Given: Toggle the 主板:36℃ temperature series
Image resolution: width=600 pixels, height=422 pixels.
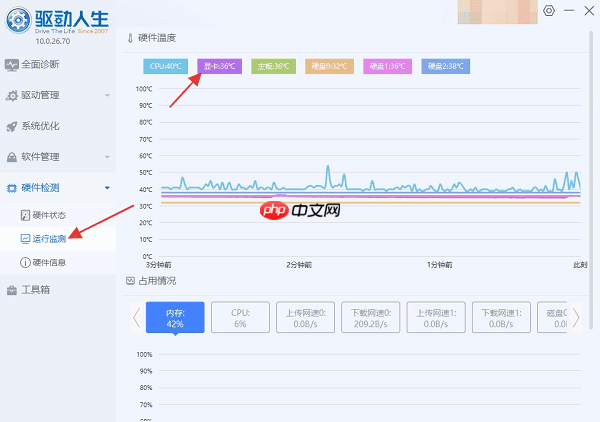Looking at the screenshot, I should click(x=273, y=66).
